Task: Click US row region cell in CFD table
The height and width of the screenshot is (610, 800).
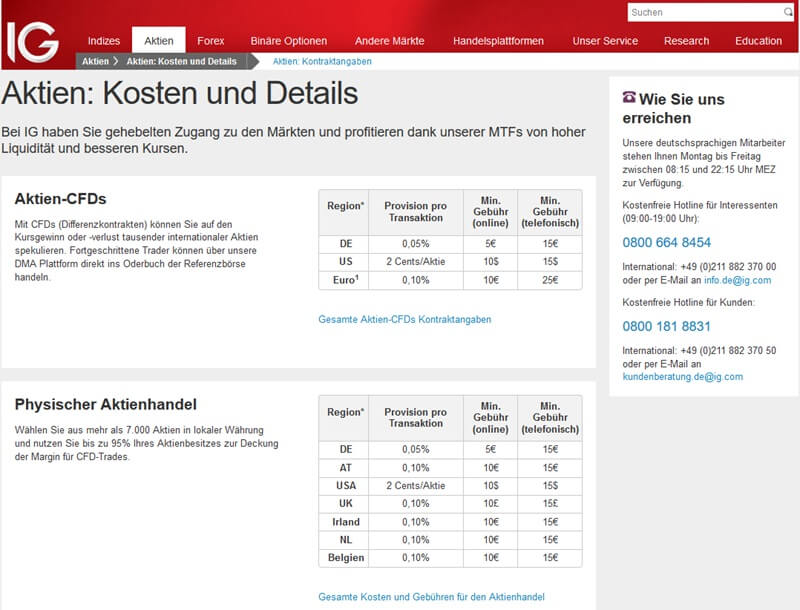Action: [345, 262]
